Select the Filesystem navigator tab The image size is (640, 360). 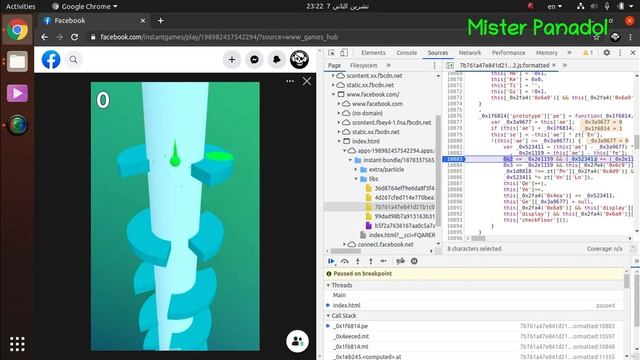(363, 65)
